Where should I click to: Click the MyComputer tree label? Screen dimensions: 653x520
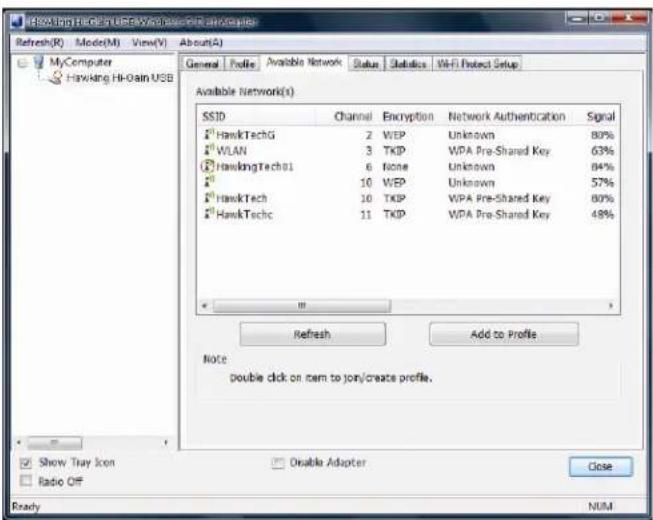coord(81,62)
